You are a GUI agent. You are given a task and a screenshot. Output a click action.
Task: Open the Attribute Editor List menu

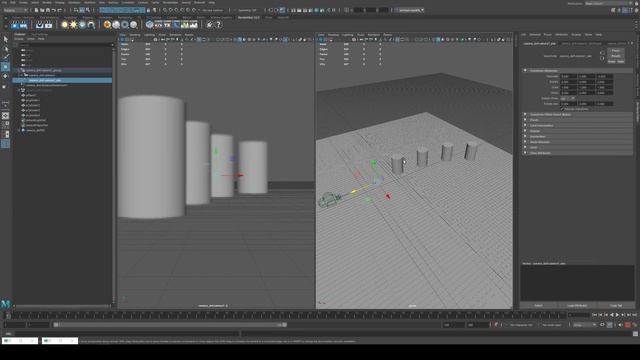524,35
